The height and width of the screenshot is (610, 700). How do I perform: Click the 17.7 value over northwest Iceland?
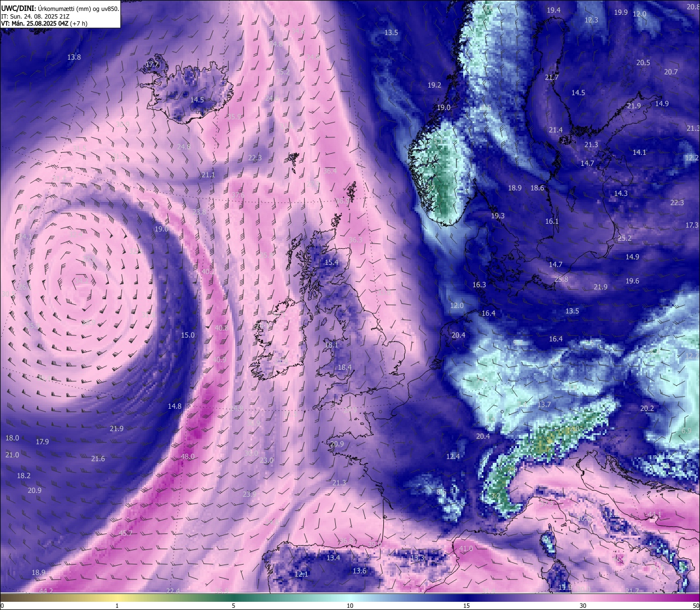pos(152,64)
